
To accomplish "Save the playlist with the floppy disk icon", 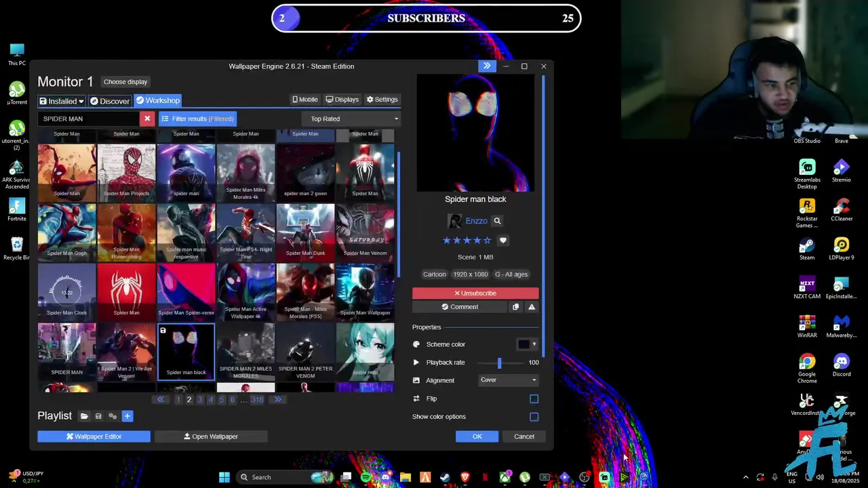I will pos(98,416).
